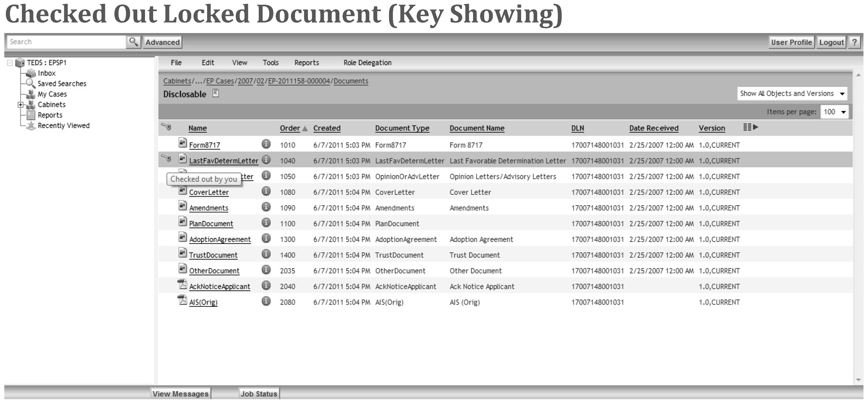
Task: Open the Tools menu
Action: click(270, 63)
